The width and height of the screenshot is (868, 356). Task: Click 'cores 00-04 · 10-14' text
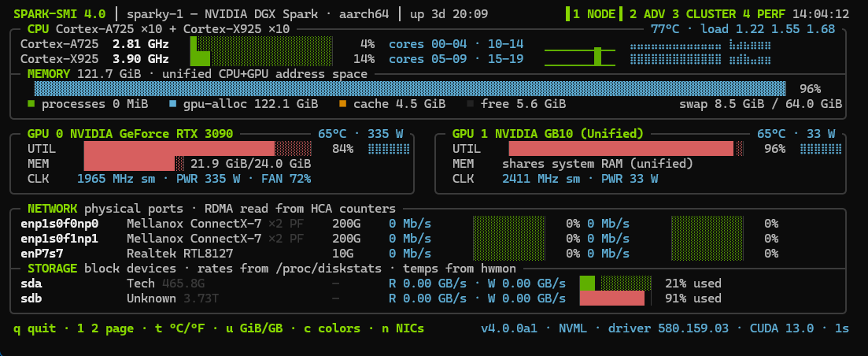point(456,44)
